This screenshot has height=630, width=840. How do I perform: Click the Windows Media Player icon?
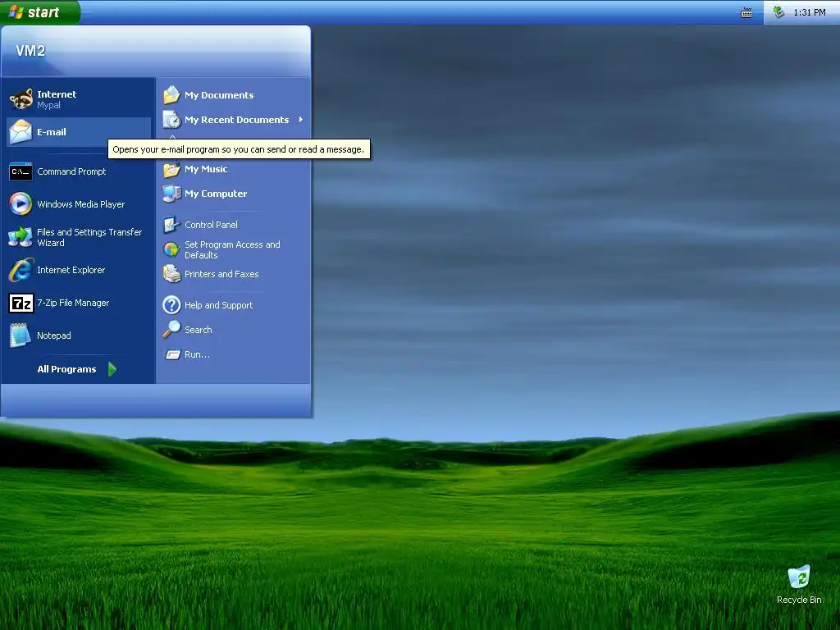pyautogui.click(x=21, y=204)
